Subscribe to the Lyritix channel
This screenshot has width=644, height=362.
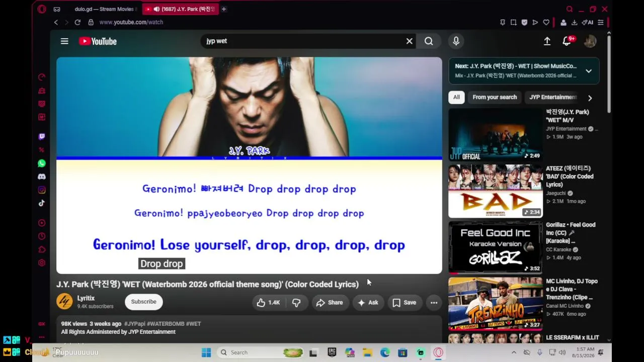click(x=143, y=302)
